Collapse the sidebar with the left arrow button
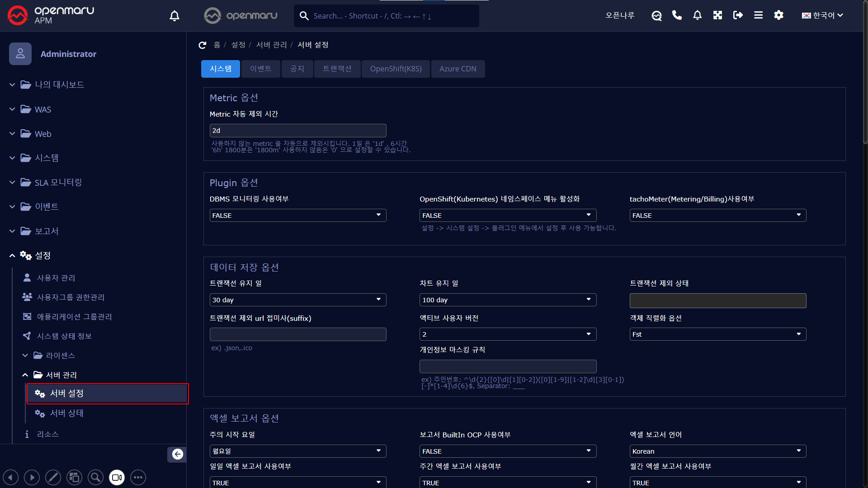This screenshot has width=868, height=488. [177, 454]
